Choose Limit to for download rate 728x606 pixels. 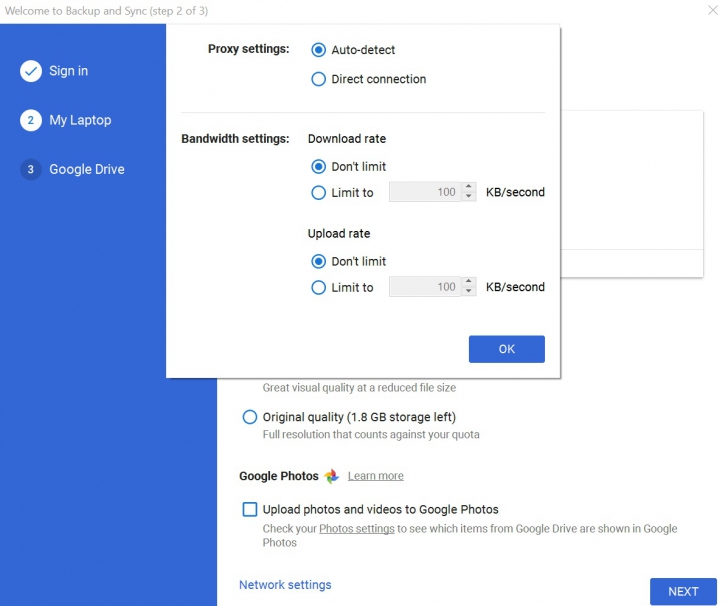pyautogui.click(x=318, y=192)
